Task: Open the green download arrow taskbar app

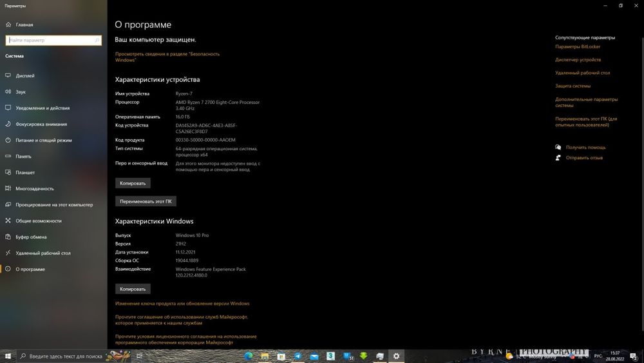Action: pyautogui.click(x=364, y=356)
